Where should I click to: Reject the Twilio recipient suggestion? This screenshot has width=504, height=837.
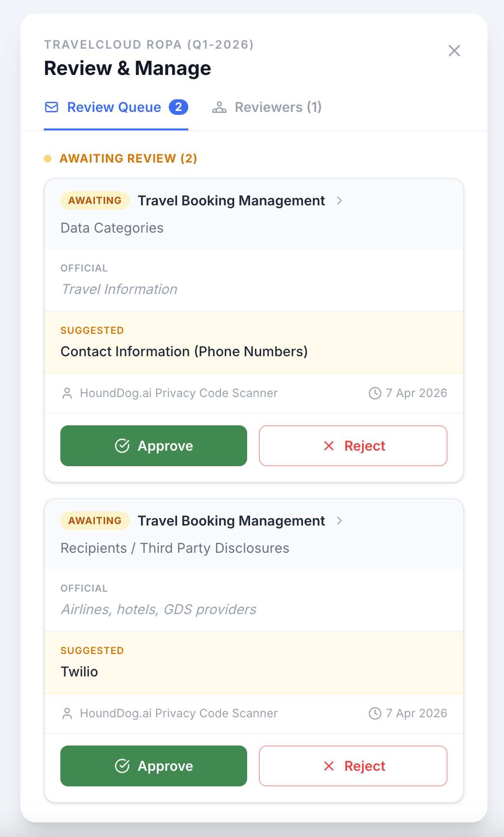pyautogui.click(x=353, y=766)
